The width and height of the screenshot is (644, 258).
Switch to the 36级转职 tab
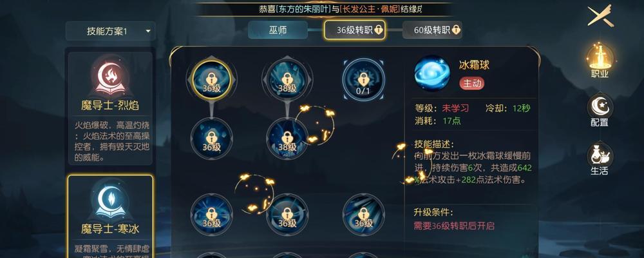pyautogui.click(x=355, y=30)
